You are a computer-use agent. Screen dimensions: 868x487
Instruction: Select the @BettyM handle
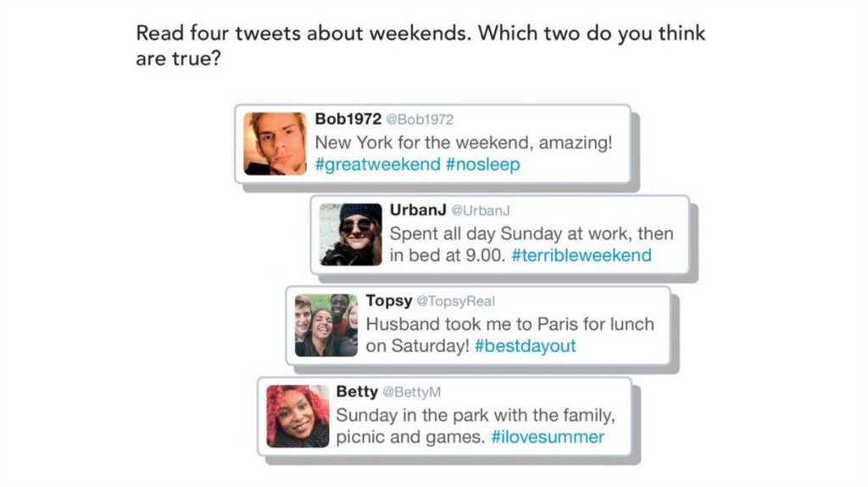tap(412, 392)
